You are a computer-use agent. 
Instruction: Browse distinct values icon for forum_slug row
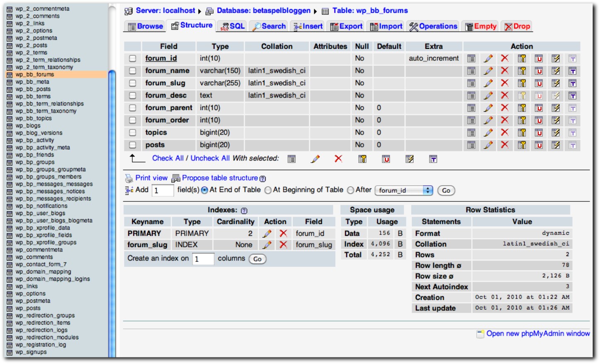[471, 84]
